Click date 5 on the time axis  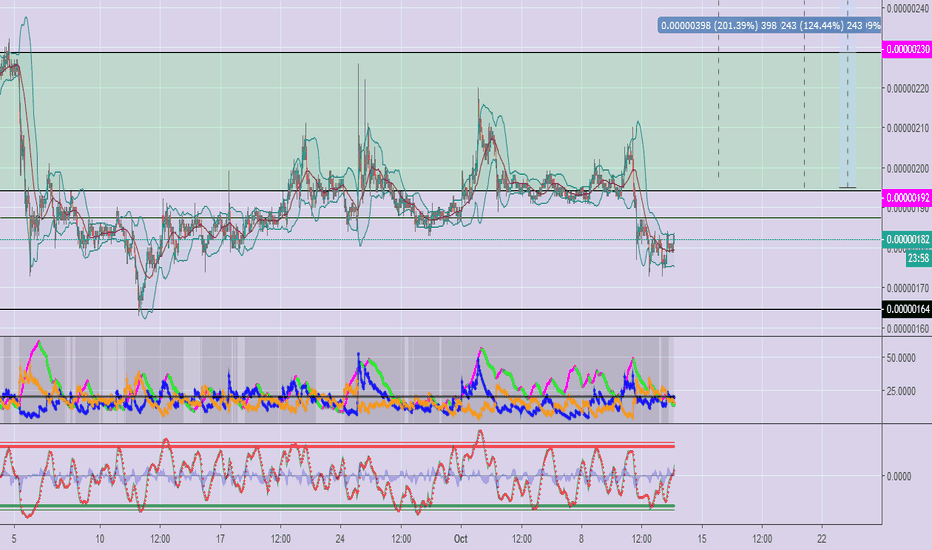point(14,539)
